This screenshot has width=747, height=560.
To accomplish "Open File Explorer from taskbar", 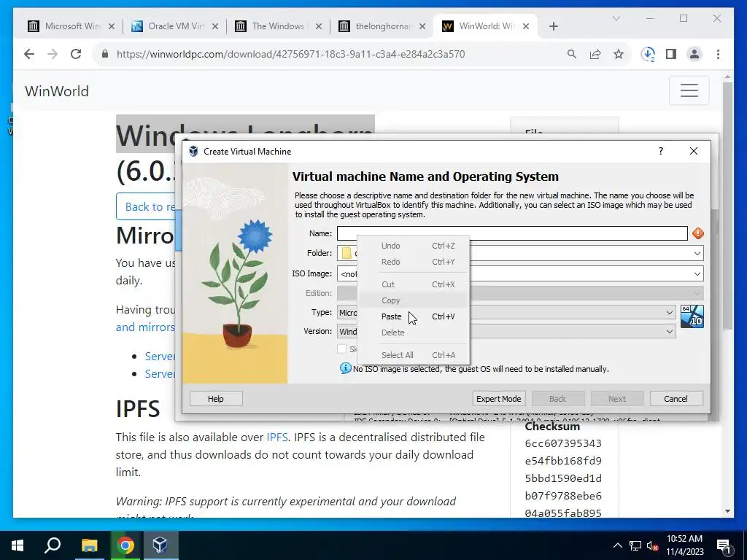I will [89, 545].
